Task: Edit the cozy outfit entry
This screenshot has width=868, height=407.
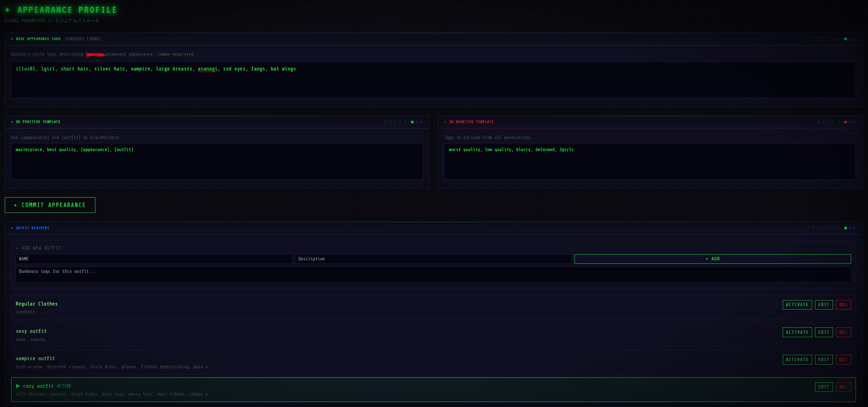Action: [824, 387]
